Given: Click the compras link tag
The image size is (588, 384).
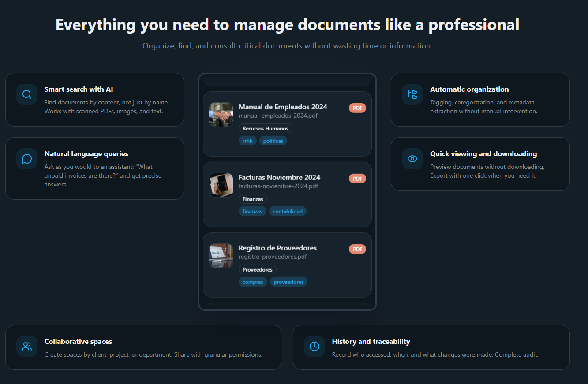Looking at the screenshot, I should (253, 281).
